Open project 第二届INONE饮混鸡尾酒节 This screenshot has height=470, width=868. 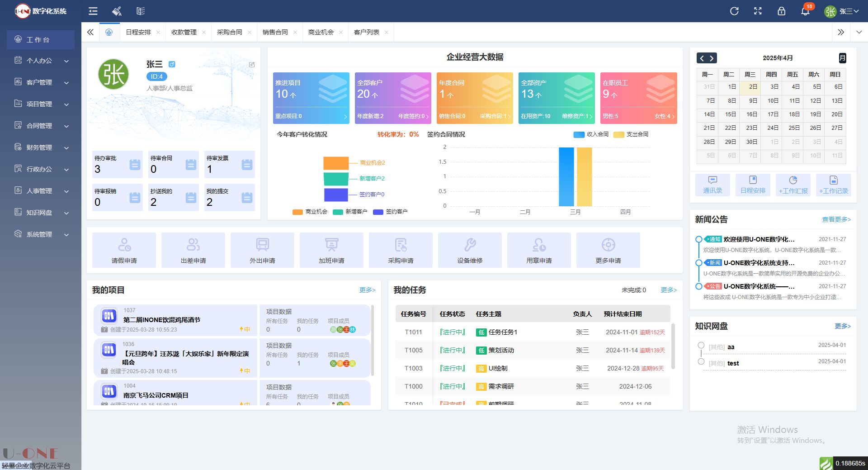coord(162,320)
